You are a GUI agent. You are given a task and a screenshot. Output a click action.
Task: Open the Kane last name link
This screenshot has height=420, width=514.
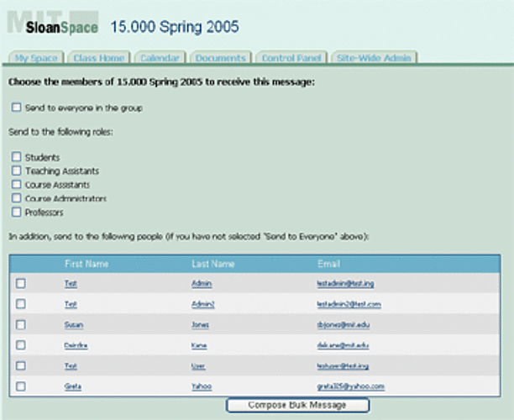click(199, 345)
